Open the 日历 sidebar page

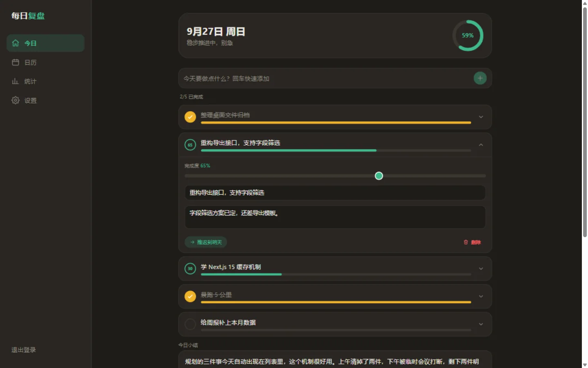click(x=46, y=63)
